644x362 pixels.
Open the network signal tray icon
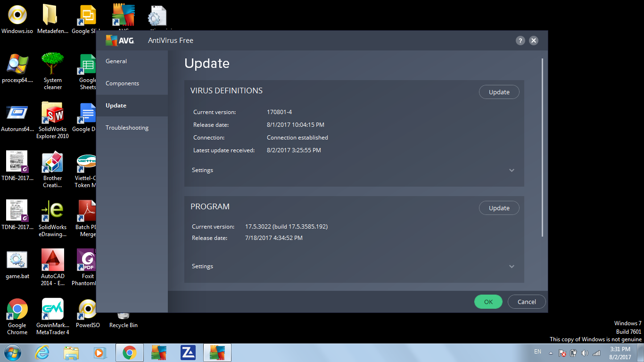pyautogui.click(x=596, y=353)
